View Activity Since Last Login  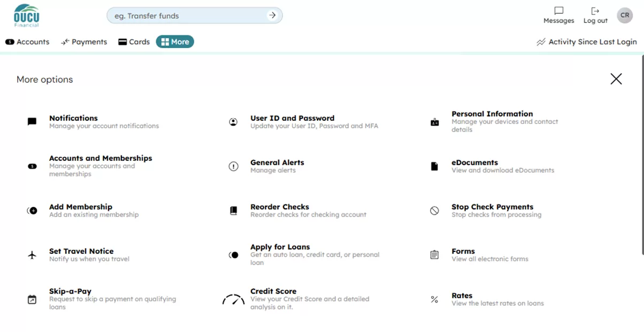click(587, 42)
